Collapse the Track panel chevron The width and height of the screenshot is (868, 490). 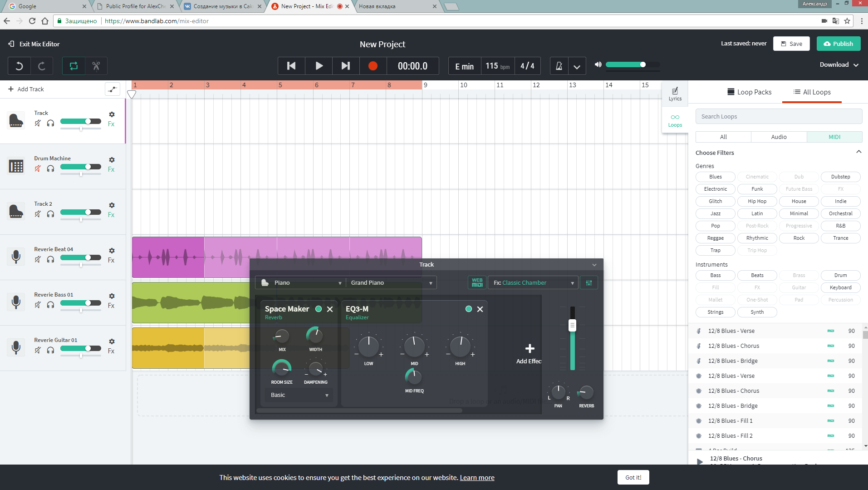click(594, 265)
